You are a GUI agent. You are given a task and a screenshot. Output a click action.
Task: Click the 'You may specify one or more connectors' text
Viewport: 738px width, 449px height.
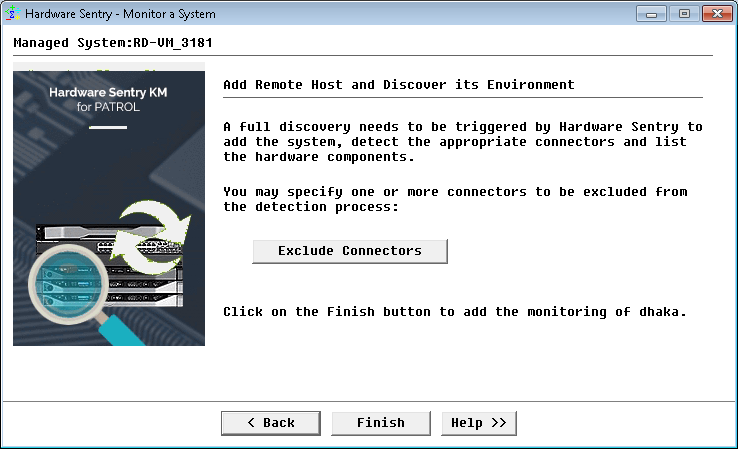pos(455,199)
